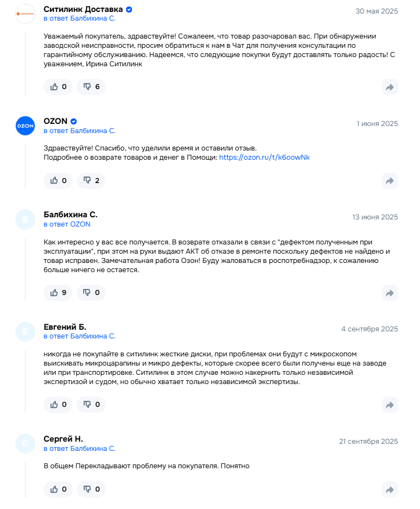Share Сергей Н. comment
This screenshot has height=509, width=420.
coord(390,489)
